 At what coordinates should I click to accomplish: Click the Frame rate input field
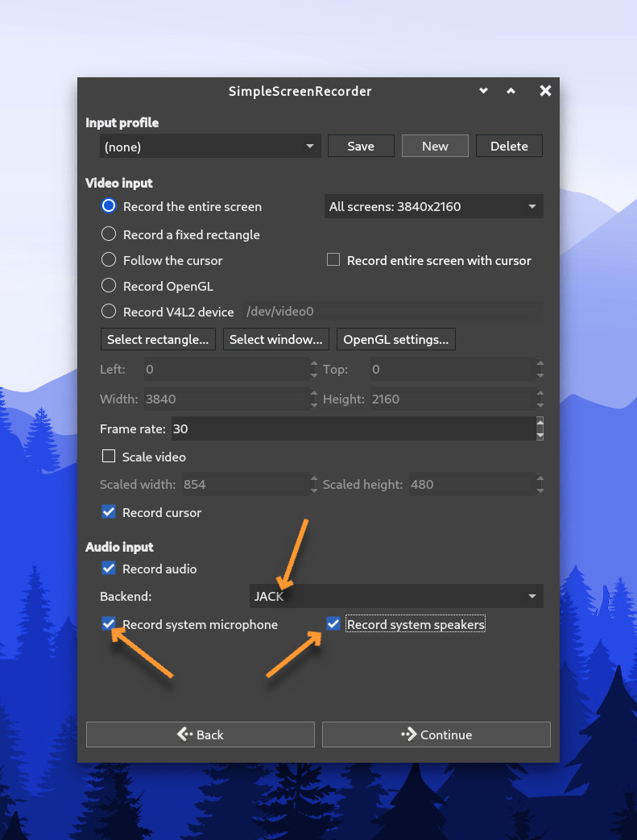tap(350, 429)
